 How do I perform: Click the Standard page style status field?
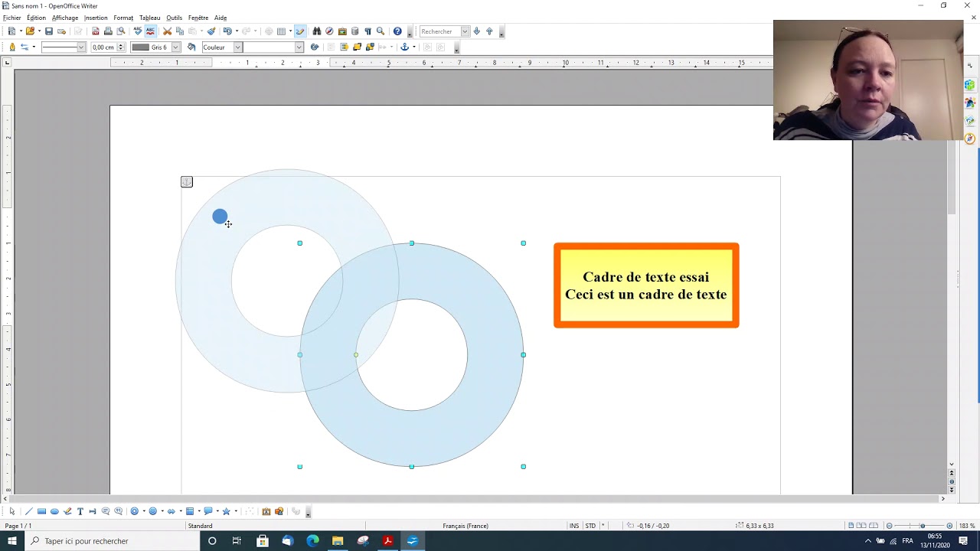(201, 526)
